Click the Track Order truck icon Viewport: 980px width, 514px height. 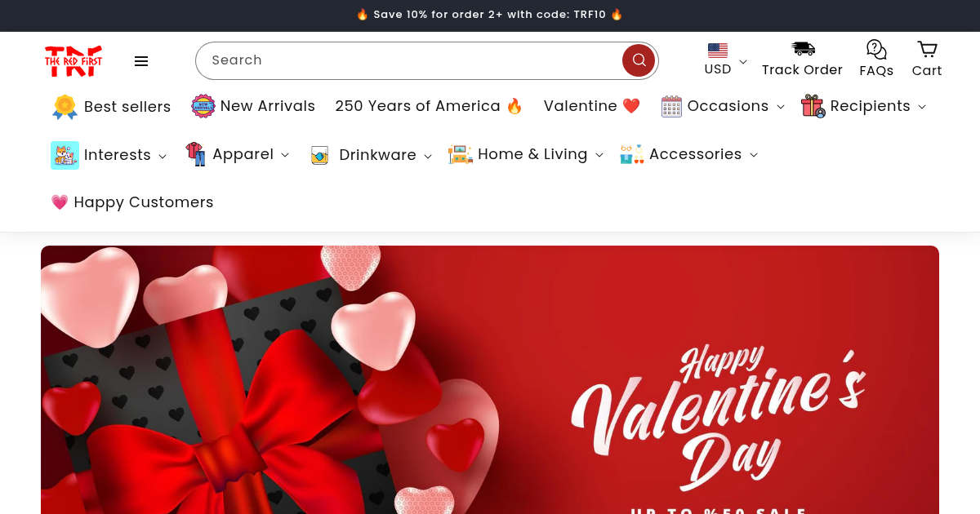pyautogui.click(x=803, y=50)
